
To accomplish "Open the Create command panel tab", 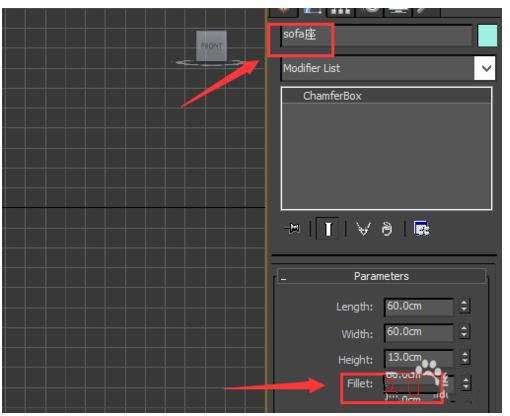I will tap(284, 12).
